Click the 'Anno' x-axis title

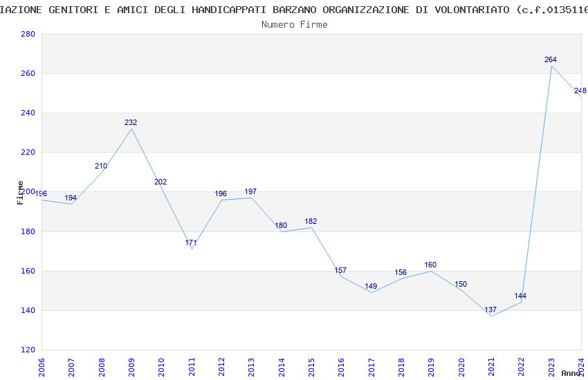tap(571, 373)
